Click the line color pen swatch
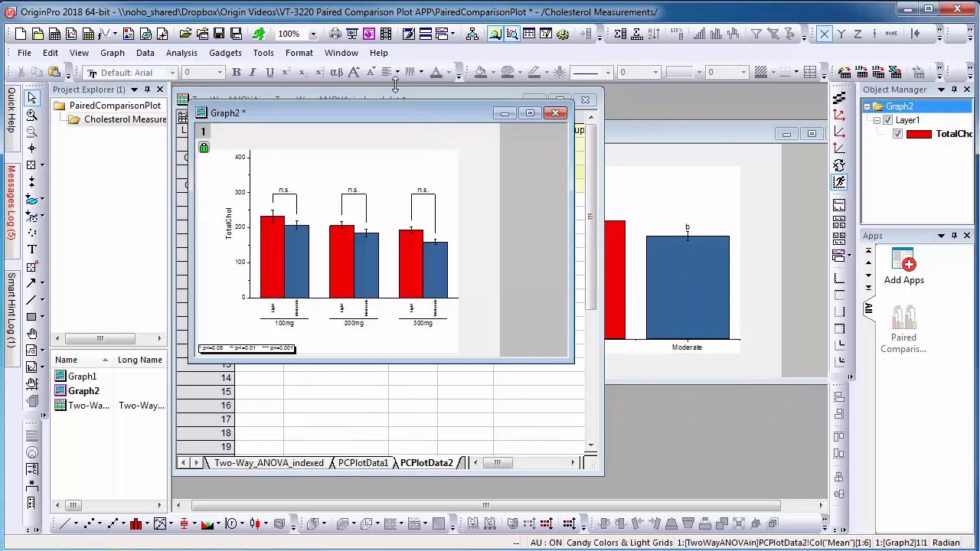The height and width of the screenshot is (551, 980). click(x=534, y=73)
